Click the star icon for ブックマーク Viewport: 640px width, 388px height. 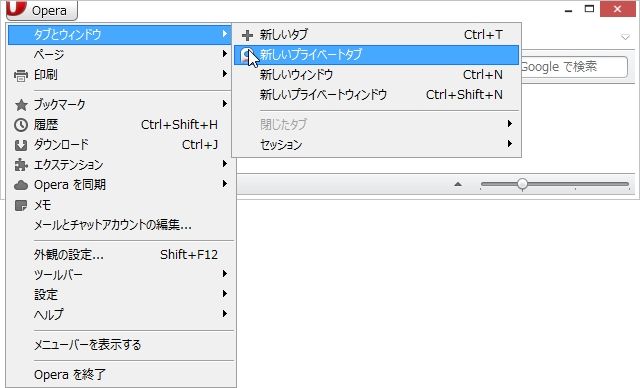tap(21, 105)
